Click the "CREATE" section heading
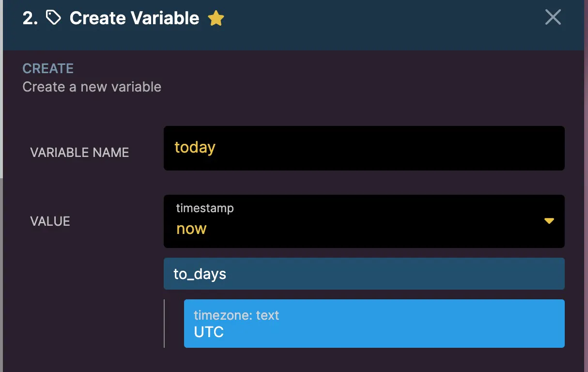The image size is (588, 372). click(48, 68)
